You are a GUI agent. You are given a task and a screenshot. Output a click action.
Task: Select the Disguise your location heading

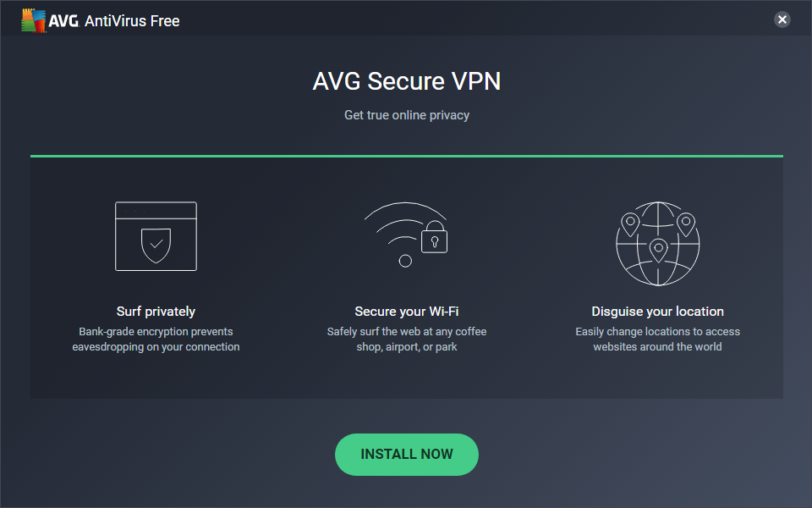(x=658, y=312)
